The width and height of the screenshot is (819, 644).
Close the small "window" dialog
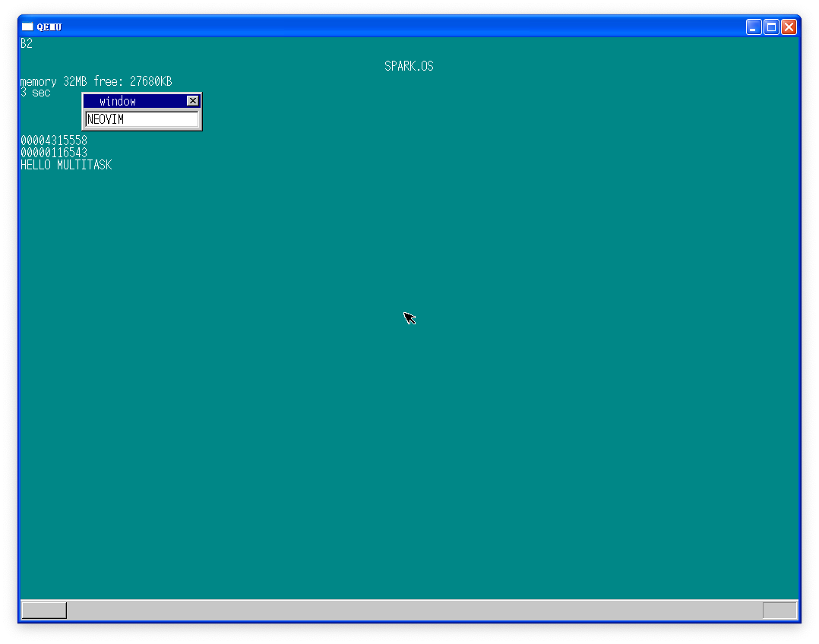pyautogui.click(x=192, y=101)
